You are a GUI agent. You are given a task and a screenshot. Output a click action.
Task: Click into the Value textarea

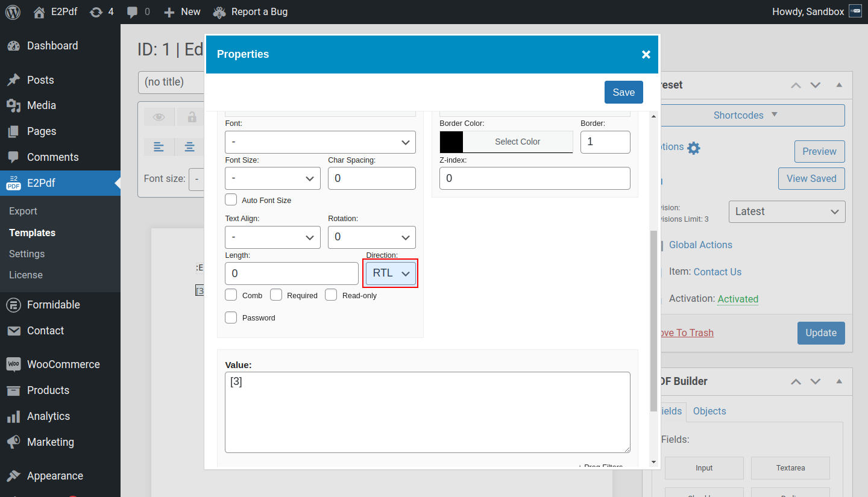coord(427,412)
